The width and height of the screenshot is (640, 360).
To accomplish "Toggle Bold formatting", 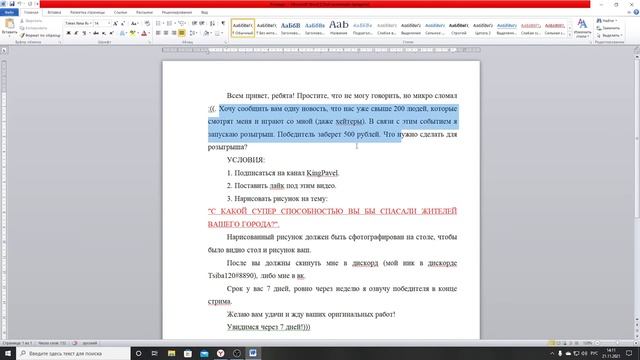I will [x=69, y=33].
